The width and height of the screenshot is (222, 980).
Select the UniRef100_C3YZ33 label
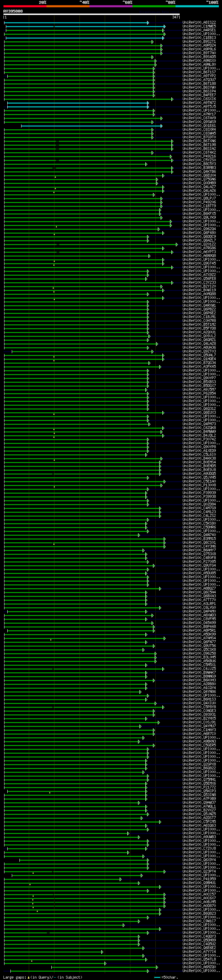click(199, 282)
